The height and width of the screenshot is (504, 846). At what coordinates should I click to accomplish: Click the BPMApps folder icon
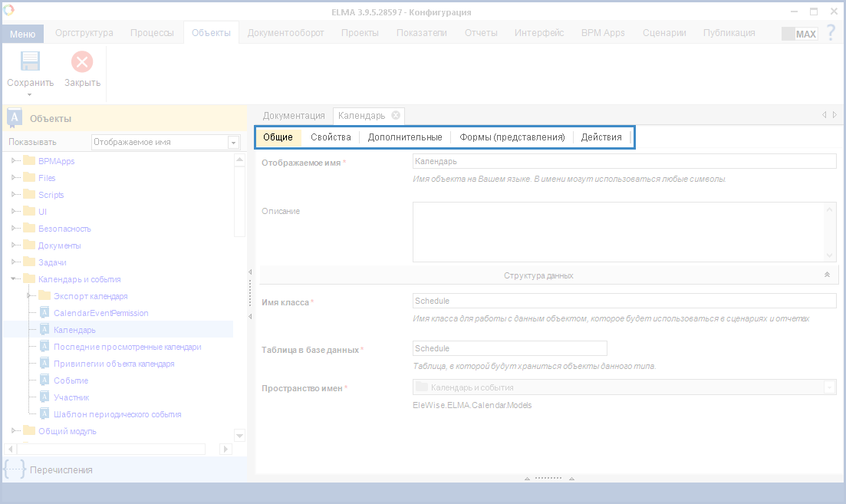pos(30,161)
